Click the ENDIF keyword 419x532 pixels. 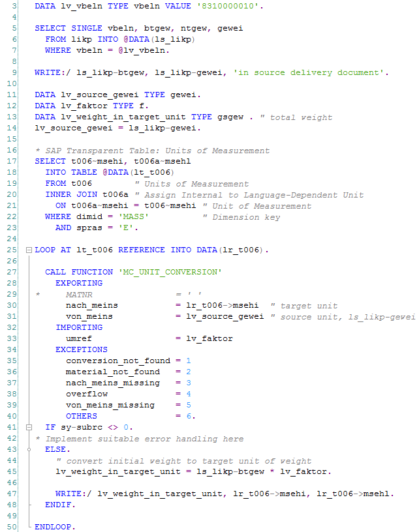point(58,505)
